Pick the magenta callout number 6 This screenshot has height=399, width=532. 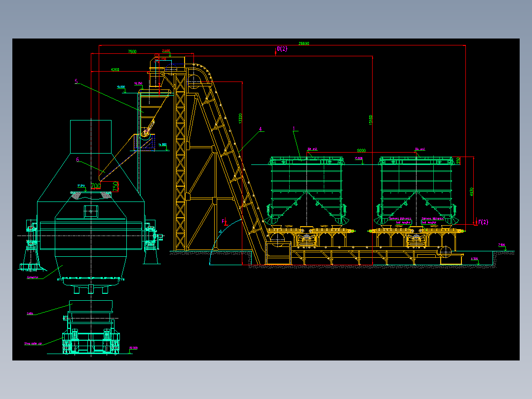77,160
